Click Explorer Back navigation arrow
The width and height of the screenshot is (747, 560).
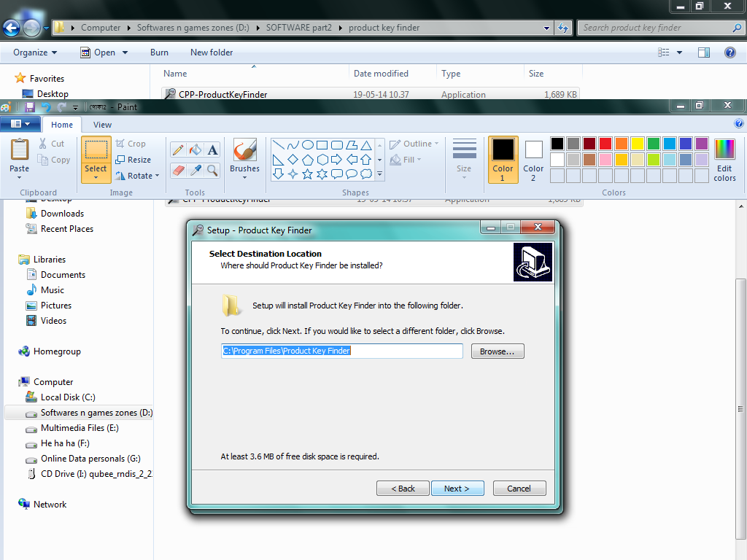(x=12, y=28)
